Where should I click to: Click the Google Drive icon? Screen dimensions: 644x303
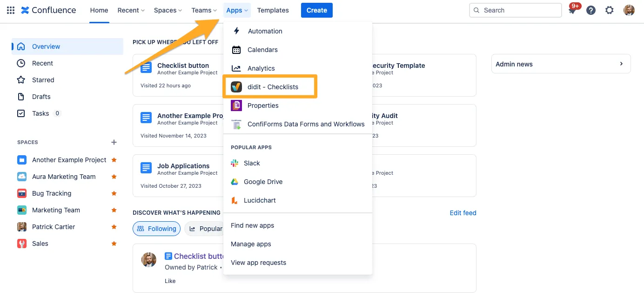235,182
